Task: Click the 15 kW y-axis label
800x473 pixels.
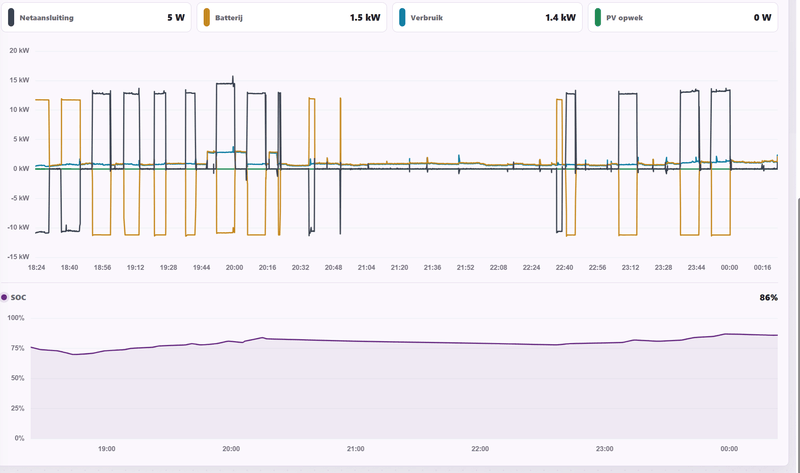Action: 19,80
